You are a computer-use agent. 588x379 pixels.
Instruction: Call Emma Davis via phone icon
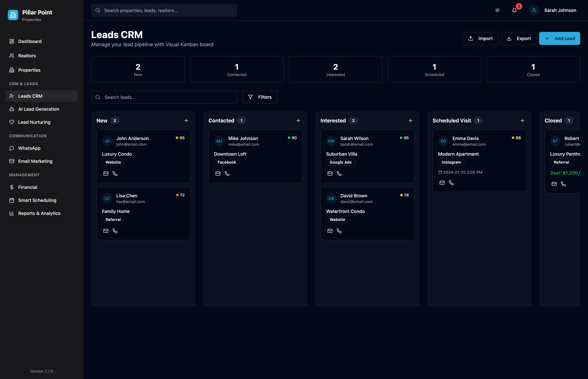click(x=451, y=183)
